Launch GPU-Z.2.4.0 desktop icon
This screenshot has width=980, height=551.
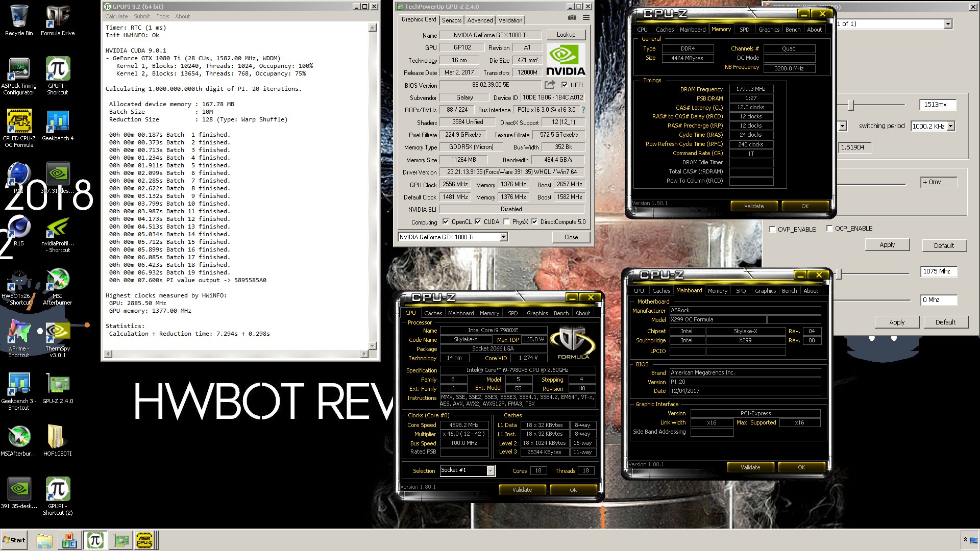[x=58, y=389]
